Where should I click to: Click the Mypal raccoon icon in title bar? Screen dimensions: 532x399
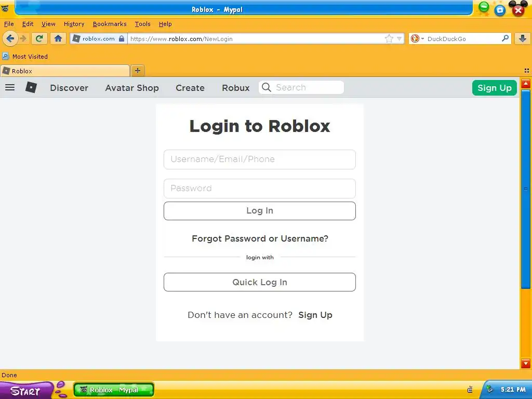(x=5, y=8)
